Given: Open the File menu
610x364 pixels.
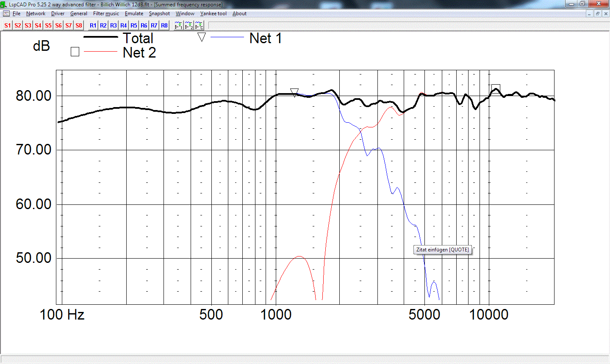Looking at the screenshot, I should pos(17,14).
